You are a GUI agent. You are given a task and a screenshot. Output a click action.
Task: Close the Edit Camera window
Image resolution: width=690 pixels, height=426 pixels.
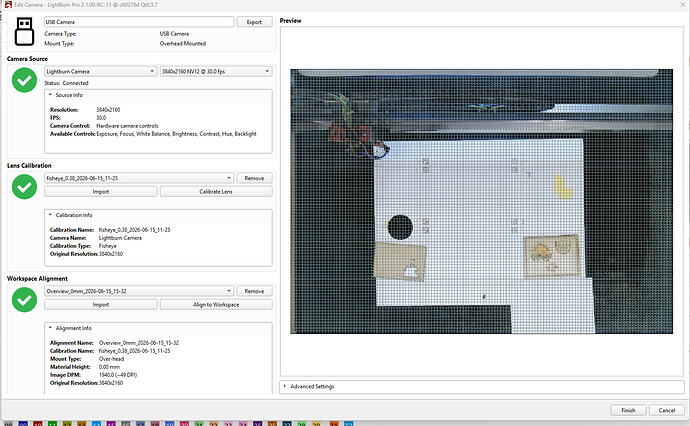click(682, 4)
